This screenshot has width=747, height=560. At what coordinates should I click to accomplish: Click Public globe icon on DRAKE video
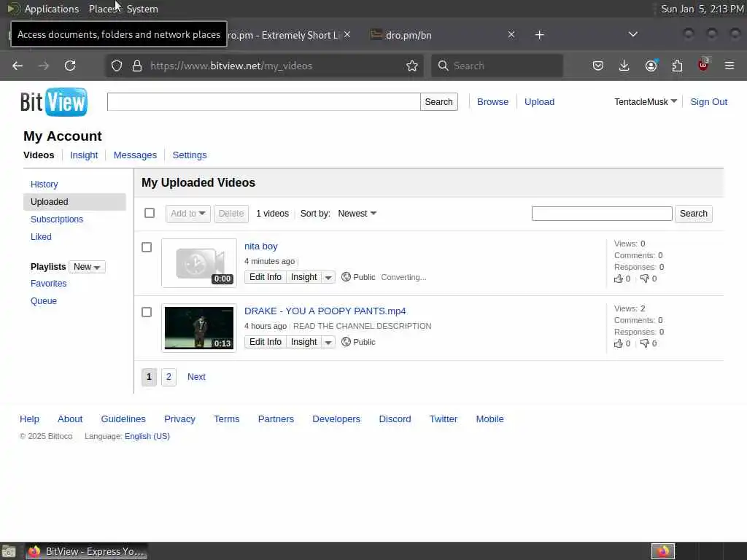[x=347, y=341]
